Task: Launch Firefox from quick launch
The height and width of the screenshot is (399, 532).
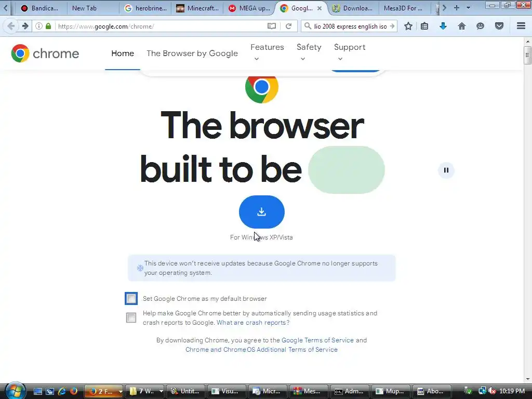Action: tap(74, 391)
